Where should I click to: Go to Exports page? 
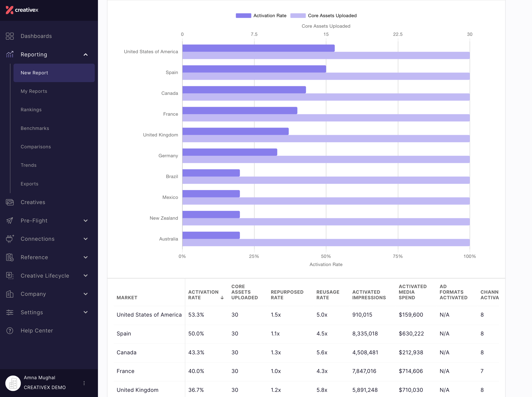pos(30,184)
